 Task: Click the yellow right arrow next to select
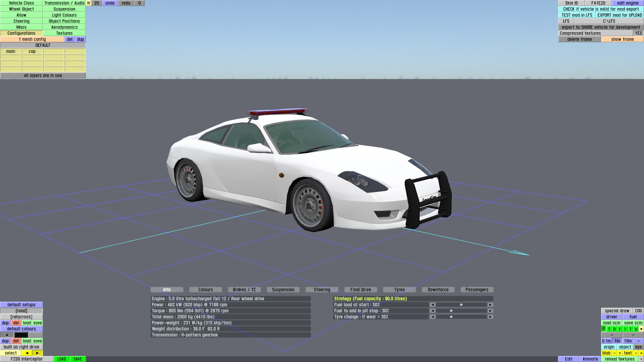click(x=37, y=353)
